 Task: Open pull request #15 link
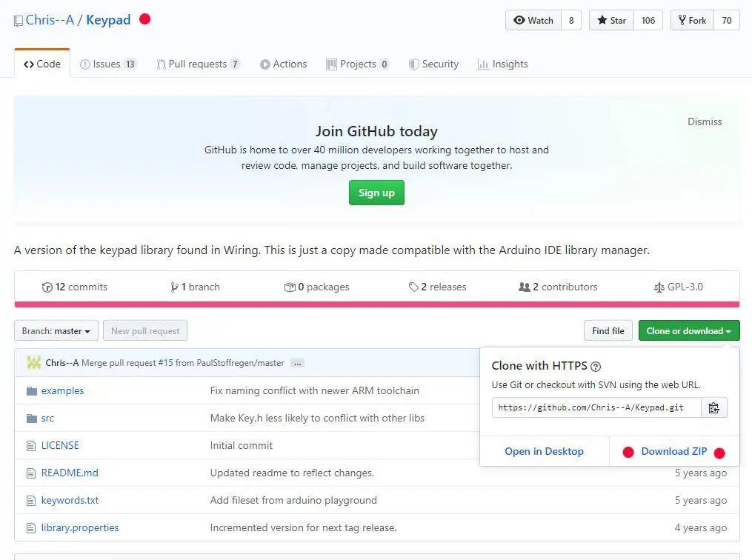165,363
